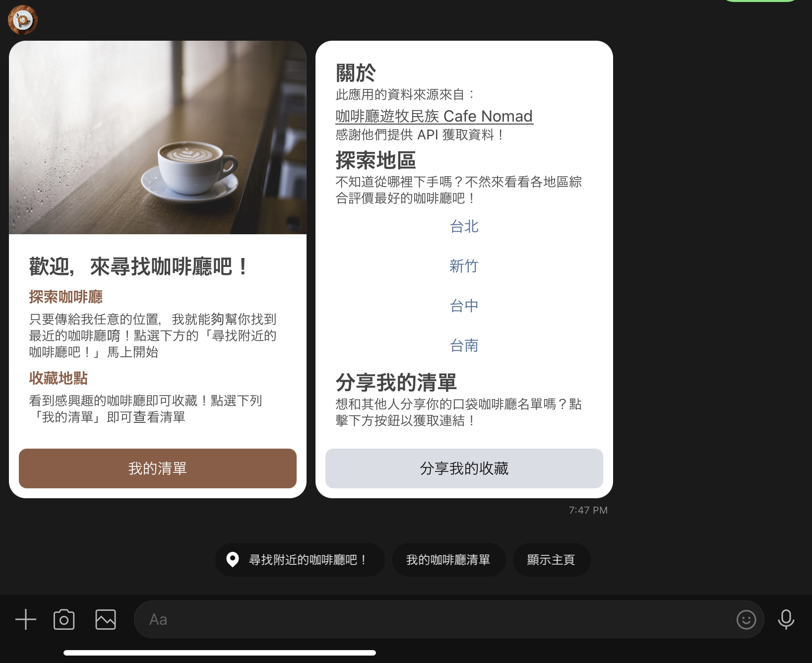Click the 分享我的清單 heading
Image resolution: width=812 pixels, height=663 pixels.
[396, 383]
